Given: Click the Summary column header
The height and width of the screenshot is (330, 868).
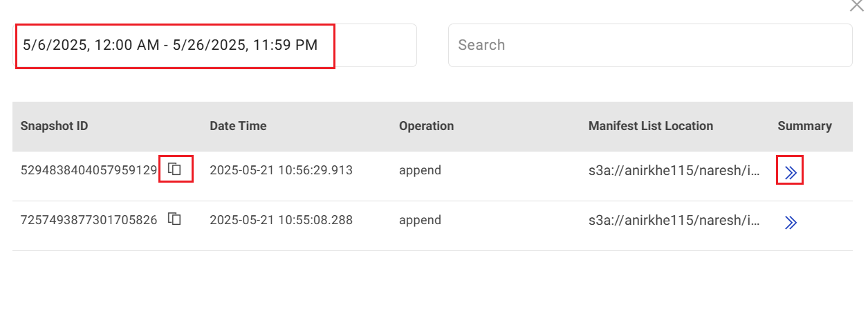Looking at the screenshot, I should 804,126.
